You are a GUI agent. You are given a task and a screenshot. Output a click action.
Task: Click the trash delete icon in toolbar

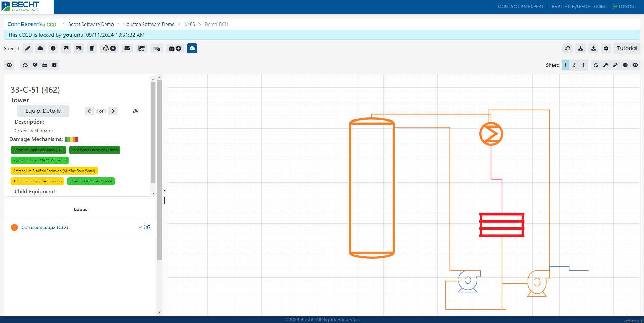click(92, 48)
